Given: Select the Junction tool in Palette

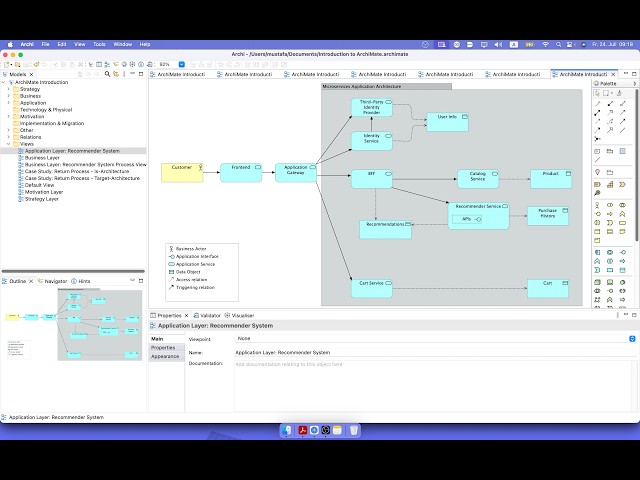Looking at the screenshot, I should tap(597, 139).
